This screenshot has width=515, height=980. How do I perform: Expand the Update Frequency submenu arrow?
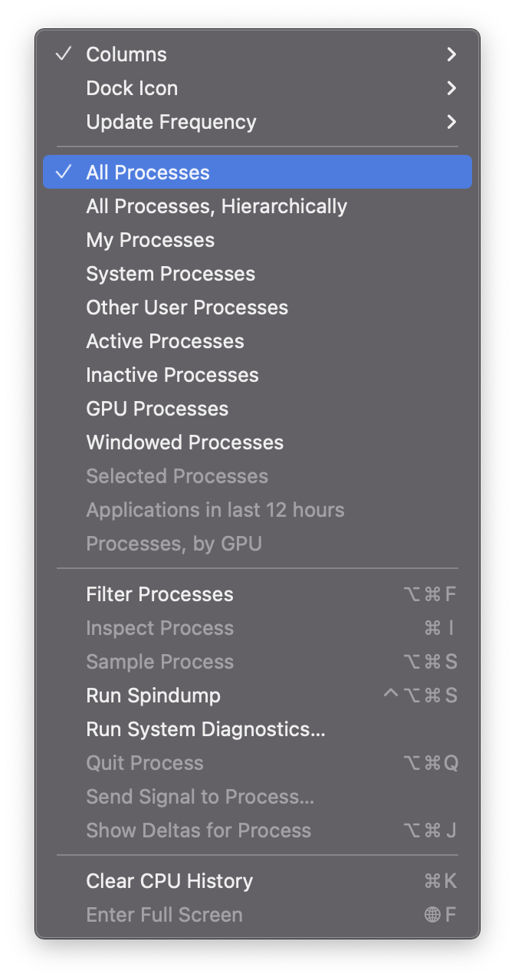click(451, 122)
